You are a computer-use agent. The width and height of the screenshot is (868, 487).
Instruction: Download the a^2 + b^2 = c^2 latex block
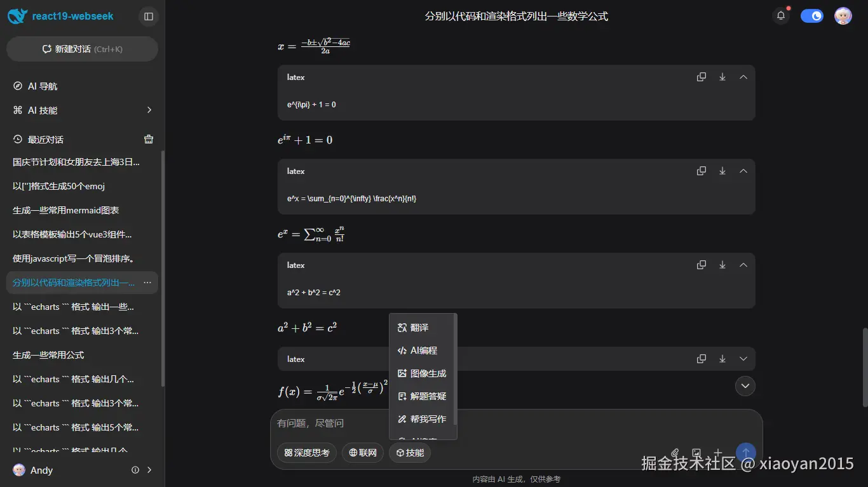722,265
